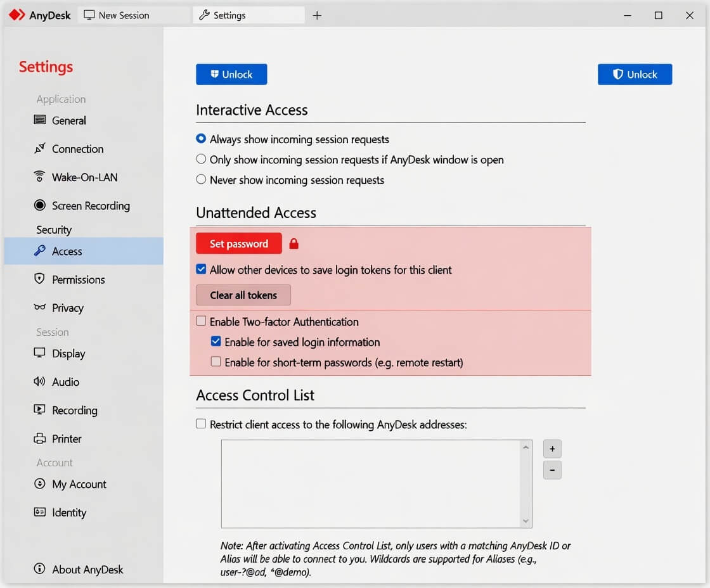Image resolution: width=710 pixels, height=588 pixels.
Task: Open My Account page
Action: (x=84, y=484)
